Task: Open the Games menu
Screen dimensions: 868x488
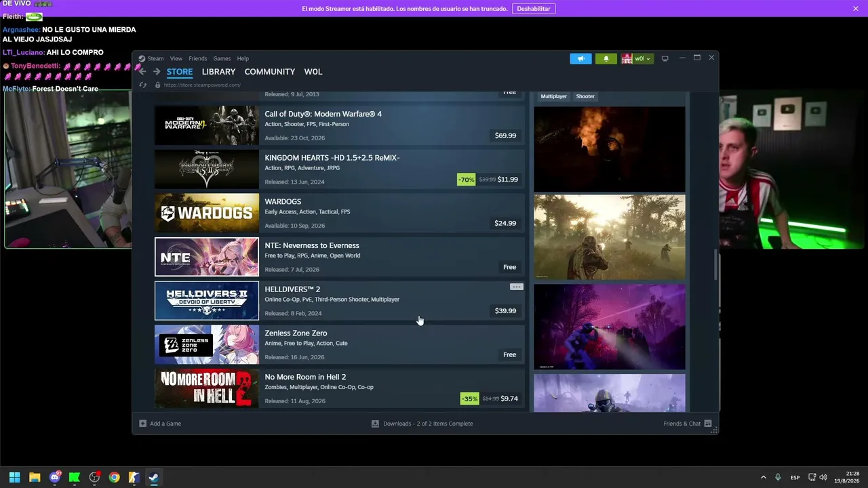Action: point(222,58)
